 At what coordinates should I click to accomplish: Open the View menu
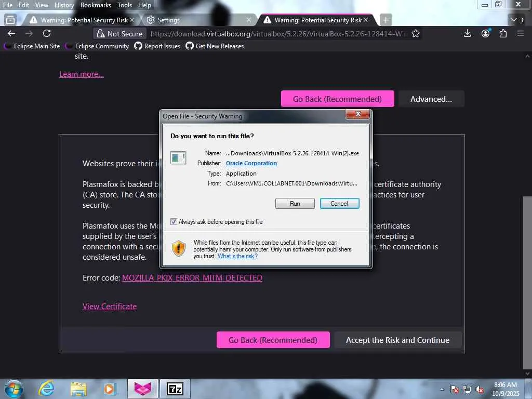[42, 5]
